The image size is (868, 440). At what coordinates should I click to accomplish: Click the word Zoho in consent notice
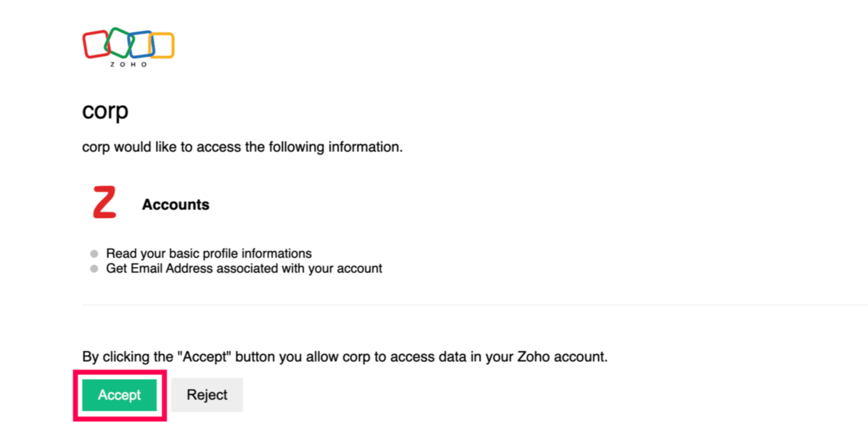pyautogui.click(x=534, y=357)
